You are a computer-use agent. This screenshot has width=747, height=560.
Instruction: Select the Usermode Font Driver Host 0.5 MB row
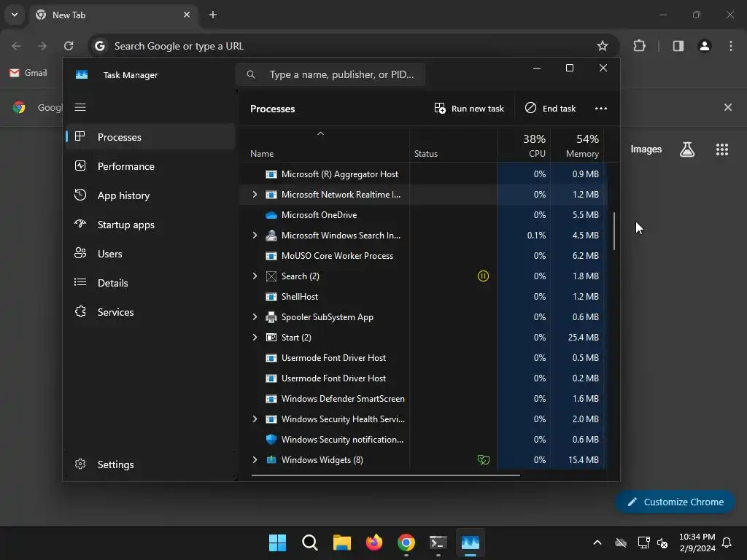pos(422,357)
